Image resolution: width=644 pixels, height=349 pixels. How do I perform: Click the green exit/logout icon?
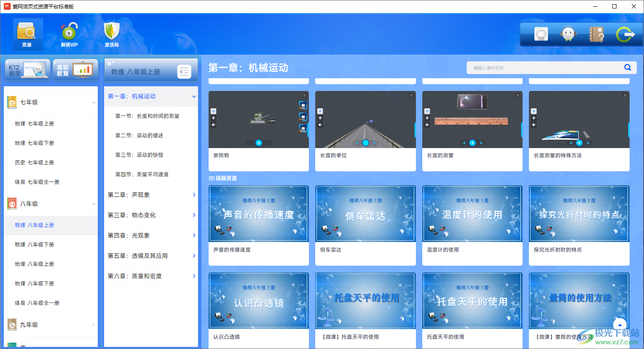click(x=626, y=34)
